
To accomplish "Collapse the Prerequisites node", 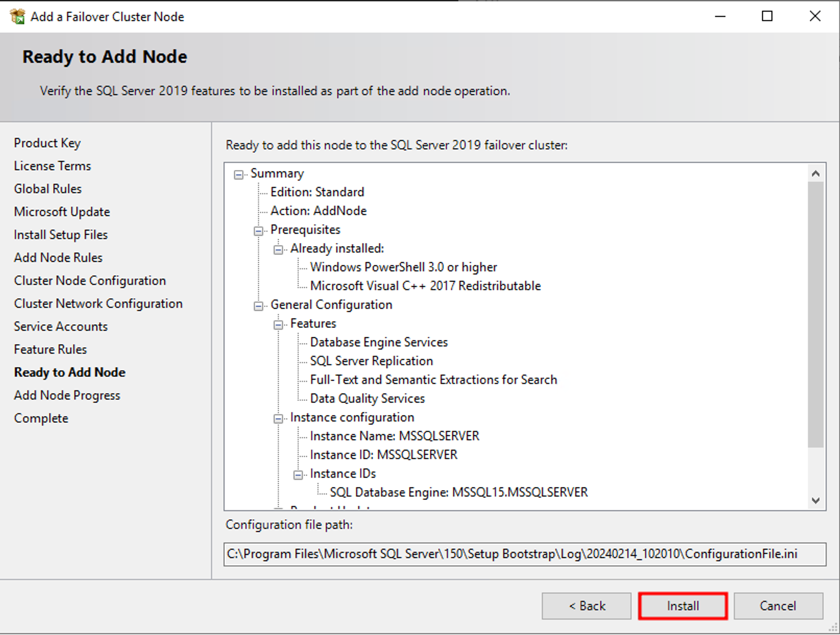I will (x=259, y=231).
